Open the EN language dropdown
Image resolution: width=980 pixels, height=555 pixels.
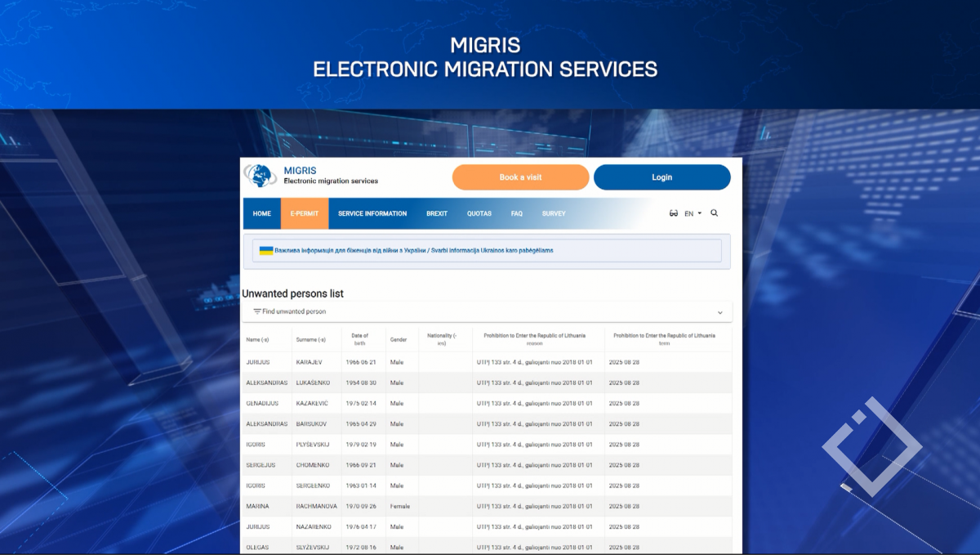tap(693, 213)
